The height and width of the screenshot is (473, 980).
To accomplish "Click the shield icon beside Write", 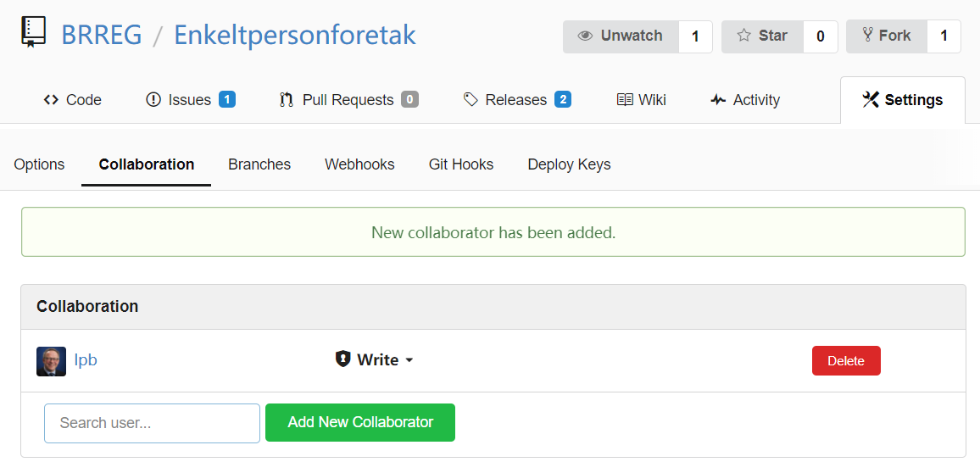I will tap(342, 359).
